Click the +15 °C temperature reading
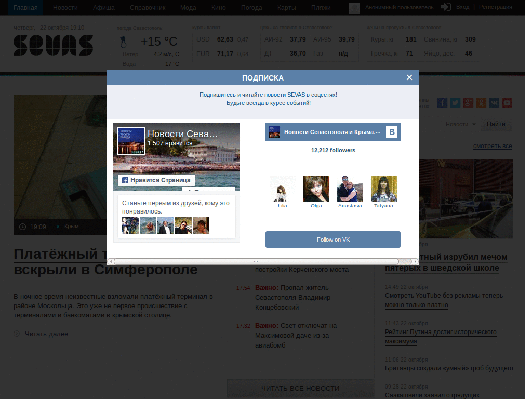 click(159, 42)
